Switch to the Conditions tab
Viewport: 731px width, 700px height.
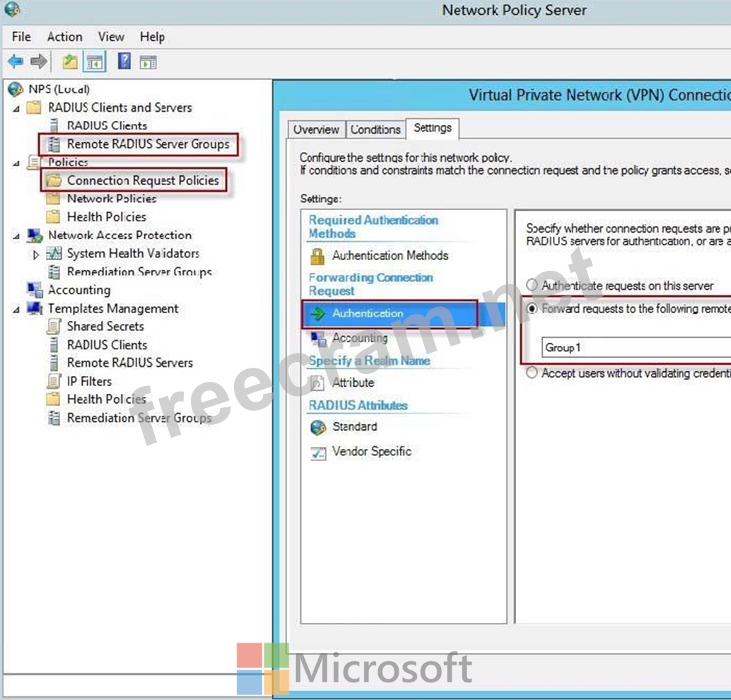click(375, 129)
